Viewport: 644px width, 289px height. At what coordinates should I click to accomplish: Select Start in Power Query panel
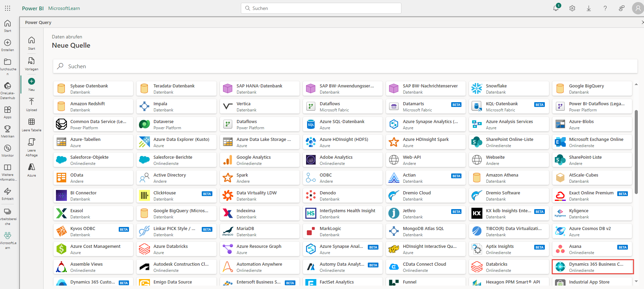[32, 43]
